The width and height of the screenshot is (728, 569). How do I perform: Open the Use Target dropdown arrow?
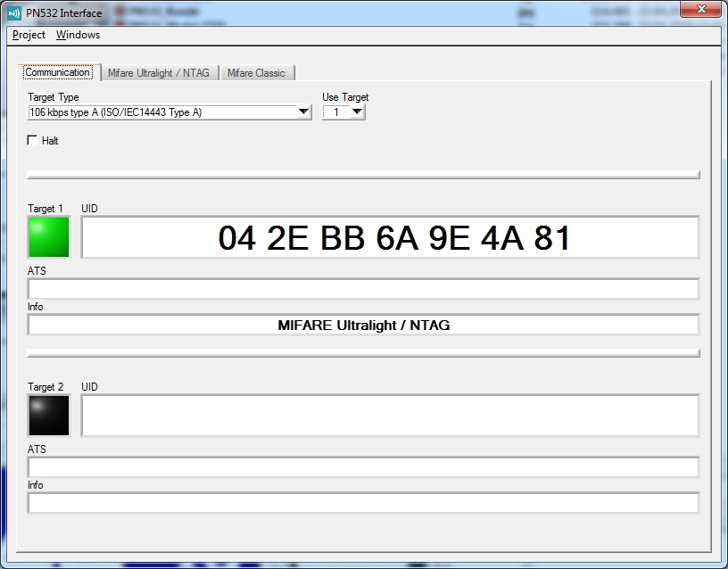tap(357, 111)
